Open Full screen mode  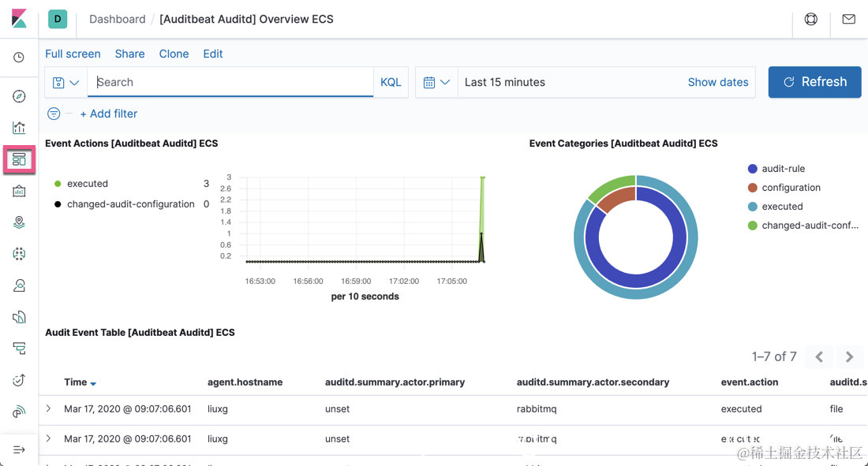point(73,54)
